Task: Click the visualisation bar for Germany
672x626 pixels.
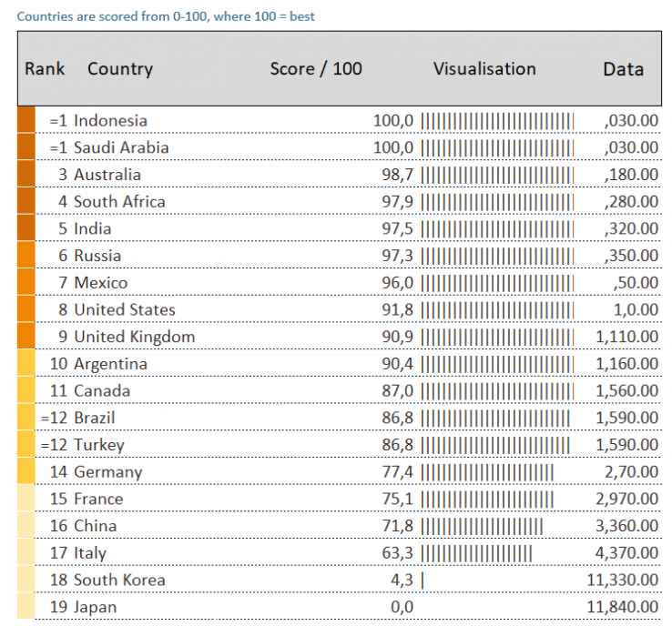Action: (x=487, y=472)
